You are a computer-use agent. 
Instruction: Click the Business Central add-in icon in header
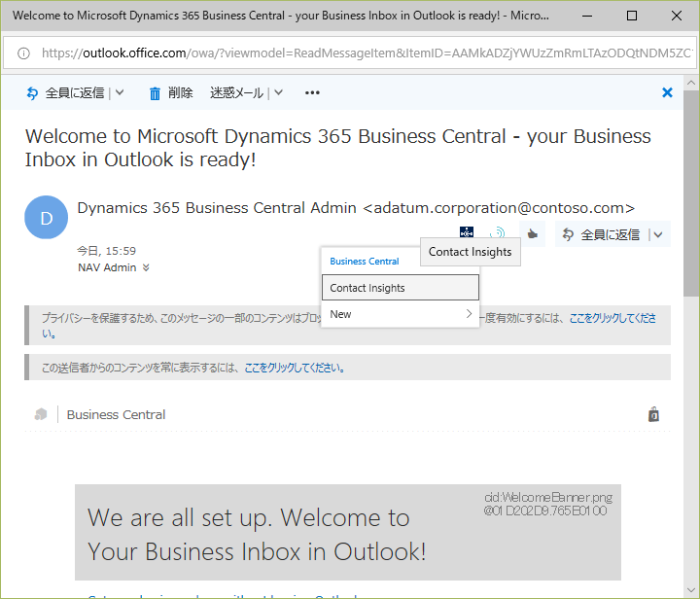[x=467, y=232]
